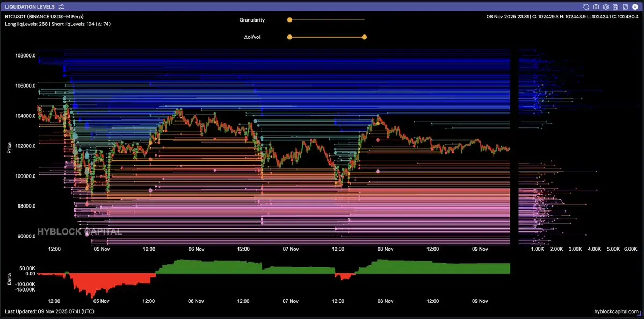
Task: Click the BTCUSDT (BINANCE USD-M Perp) label
Action: point(44,17)
